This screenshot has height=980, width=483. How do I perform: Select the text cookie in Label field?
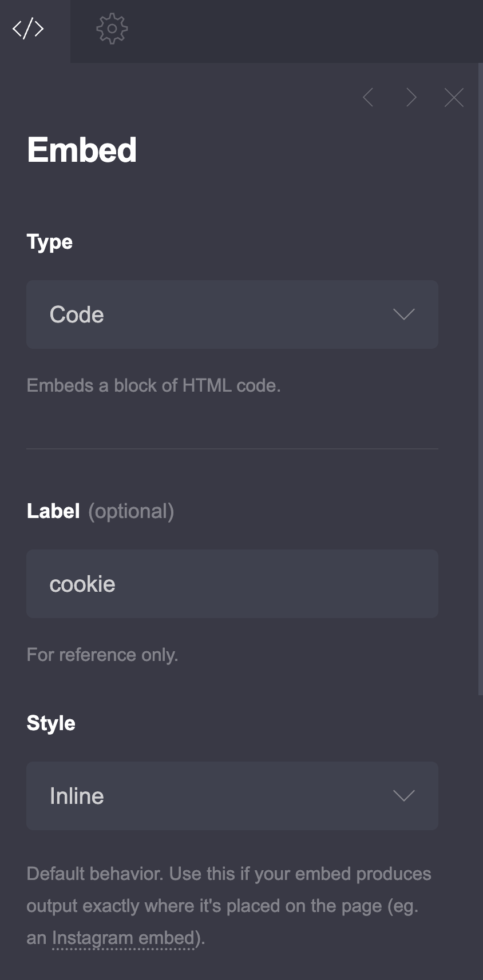82,583
